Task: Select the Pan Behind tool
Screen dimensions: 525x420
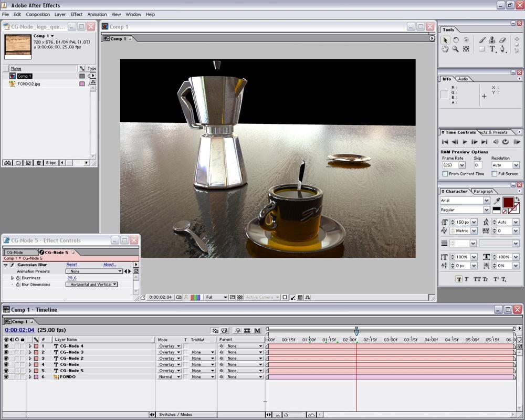Action: (x=466, y=49)
